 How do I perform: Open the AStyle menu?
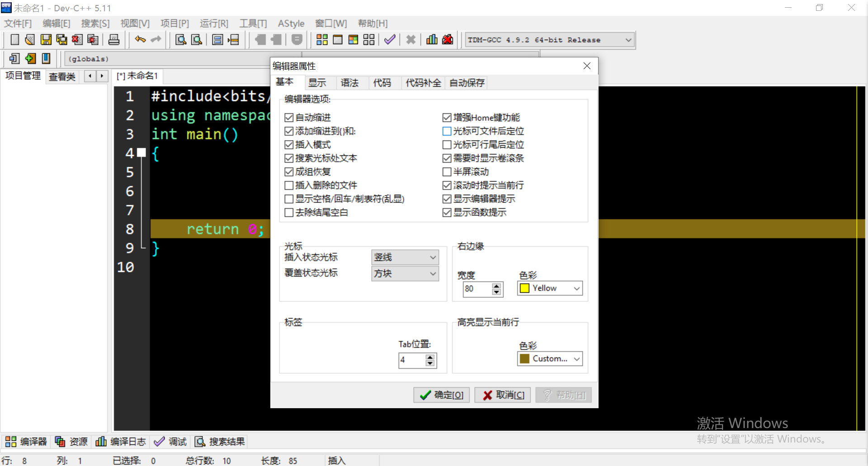click(291, 24)
